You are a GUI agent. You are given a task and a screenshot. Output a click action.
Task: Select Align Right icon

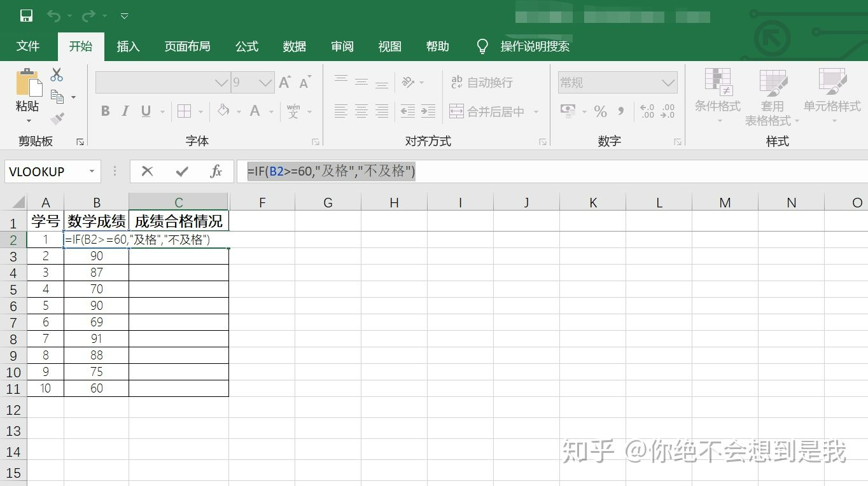(x=382, y=111)
